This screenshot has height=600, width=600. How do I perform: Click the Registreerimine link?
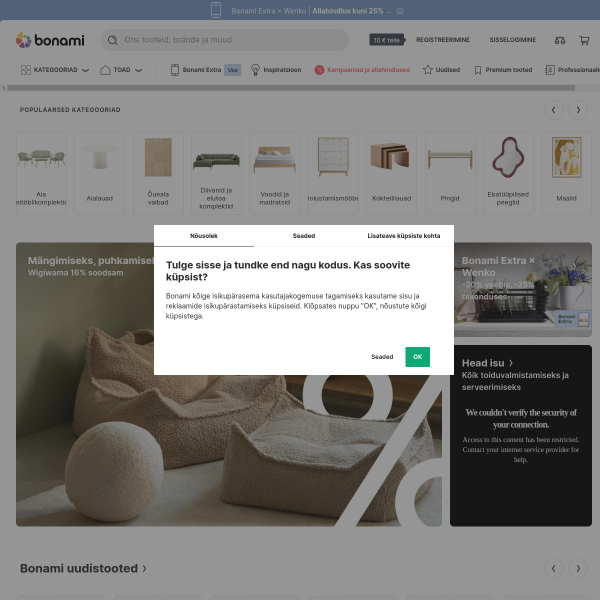click(443, 40)
